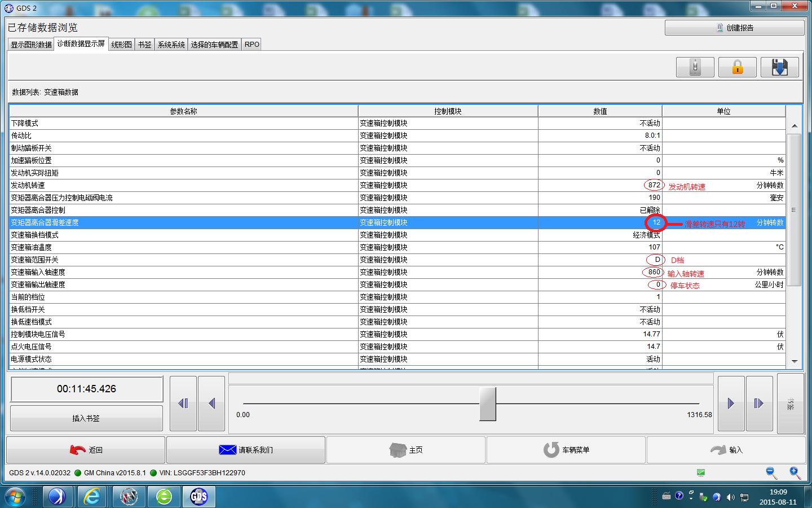
Task: Switch to the RPO tab
Action: pyautogui.click(x=252, y=45)
